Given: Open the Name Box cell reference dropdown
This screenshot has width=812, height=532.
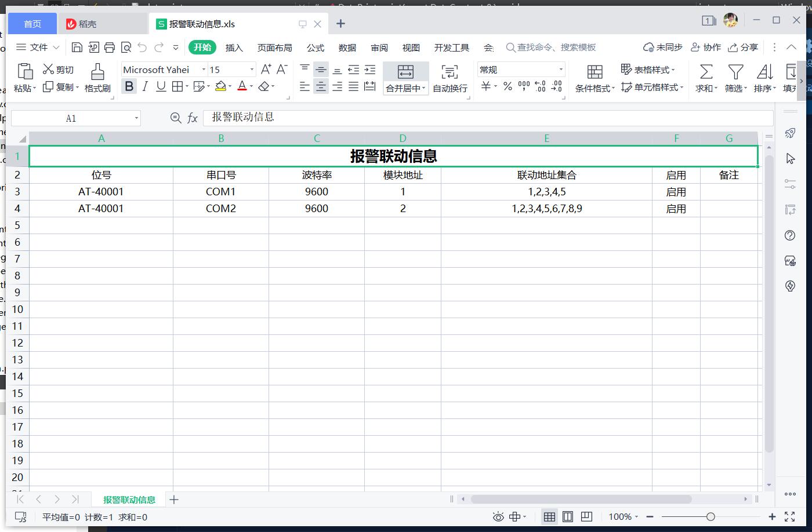Looking at the screenshot, I should pyautogui.click(x=136, y=118).
